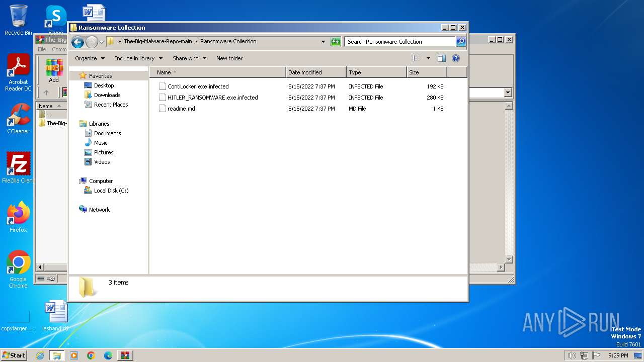Image resolution: width=644 pixels, height=362 pixels.
Task: Open Local Disk (C:)
Action: (111, 191)
